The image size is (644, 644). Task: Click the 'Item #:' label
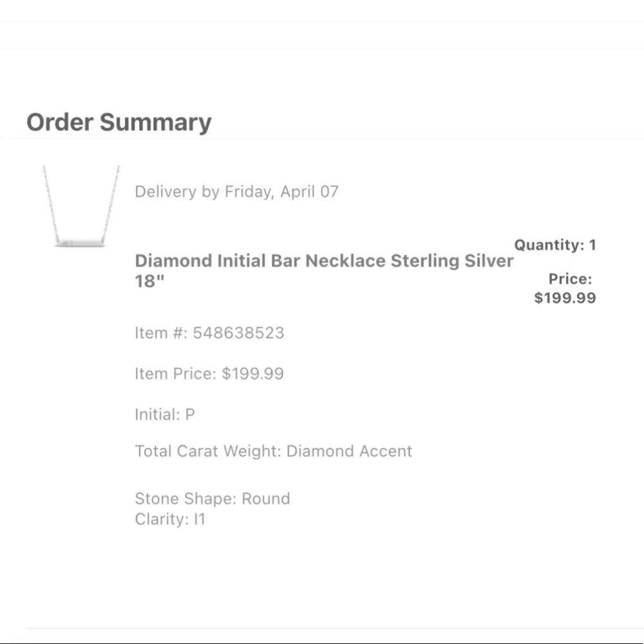click(161, 334)
